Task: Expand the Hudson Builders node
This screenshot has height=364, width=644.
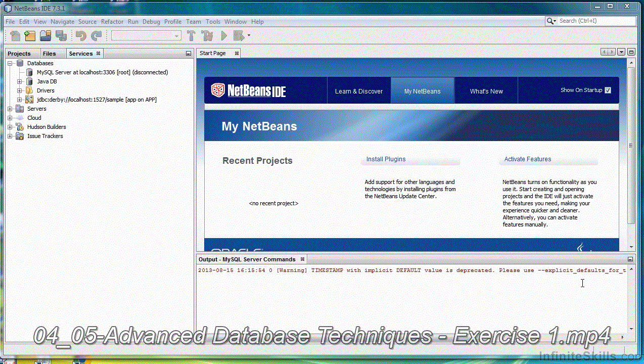Action: 10,127
